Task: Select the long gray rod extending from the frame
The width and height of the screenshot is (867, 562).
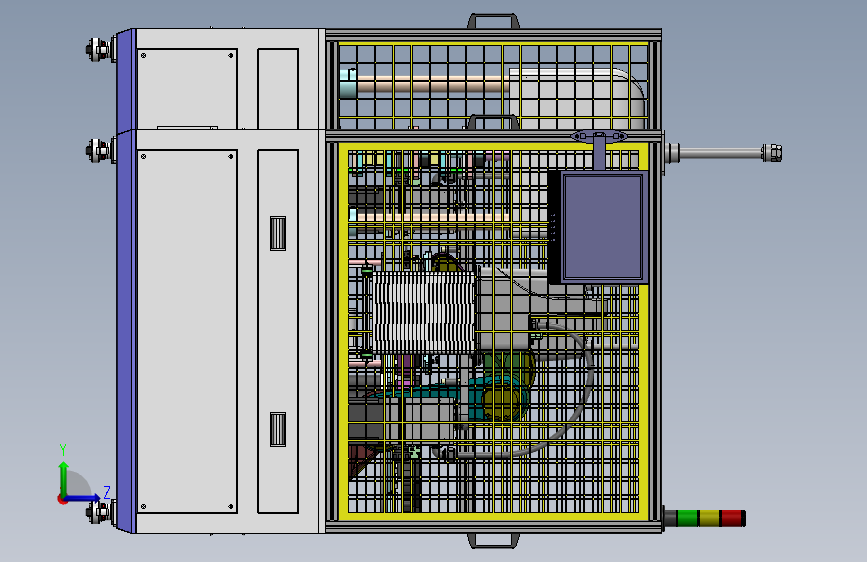Action: click(x=720, y=153)
